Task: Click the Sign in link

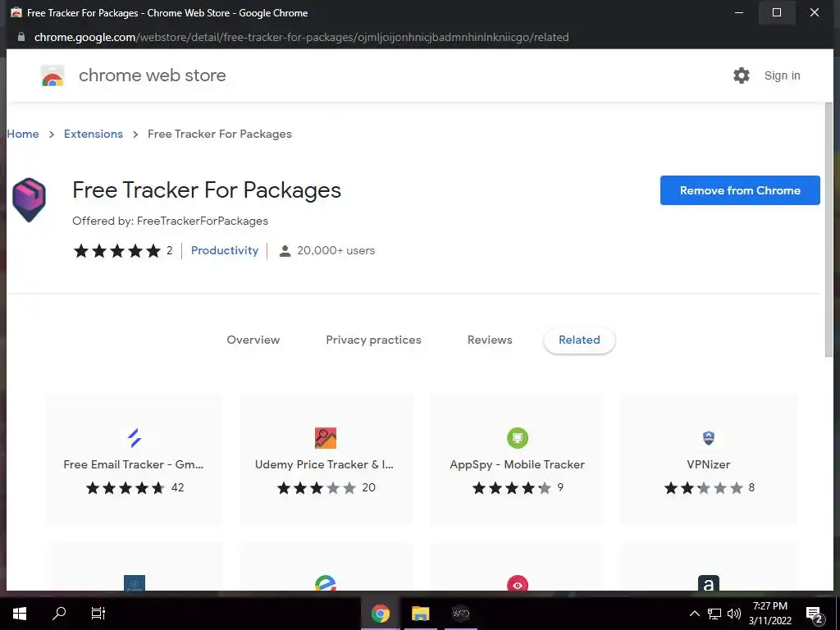Action: pyautogui.click(x=782, y=75)
